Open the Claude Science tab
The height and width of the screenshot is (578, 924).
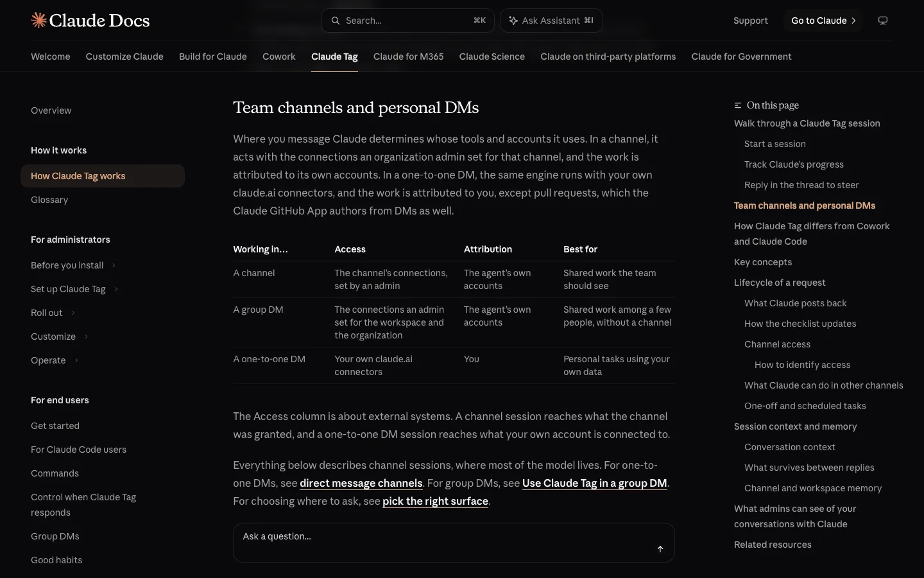(492, 57)
